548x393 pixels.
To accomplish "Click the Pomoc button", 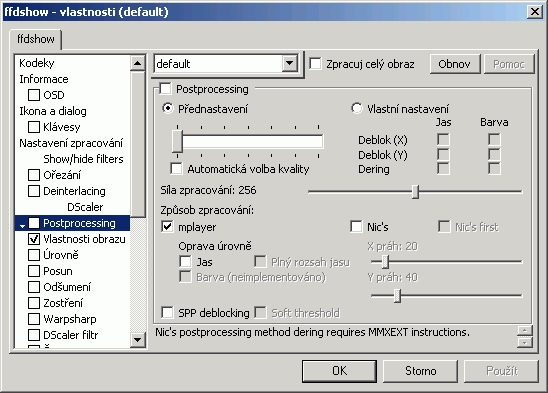I will tap(509, 64).
